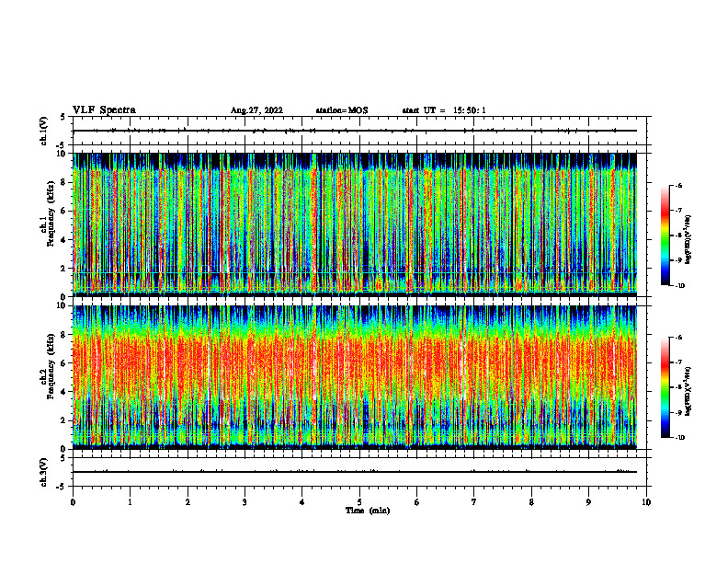Click the "-5" tick on ch.3(V) axis
This screenshot has width=728, height=563.
click(62, 487)
